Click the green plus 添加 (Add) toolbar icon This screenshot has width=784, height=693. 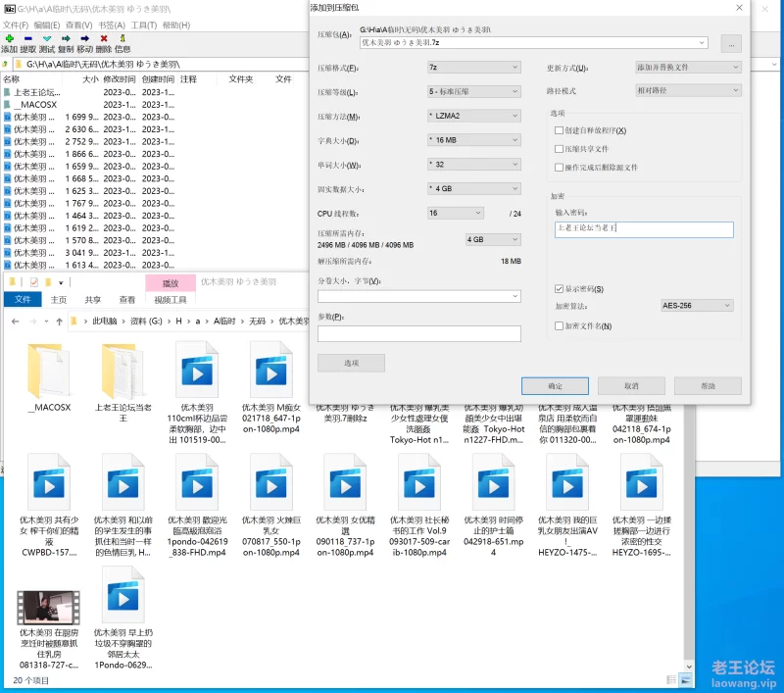tap(9, 39)
